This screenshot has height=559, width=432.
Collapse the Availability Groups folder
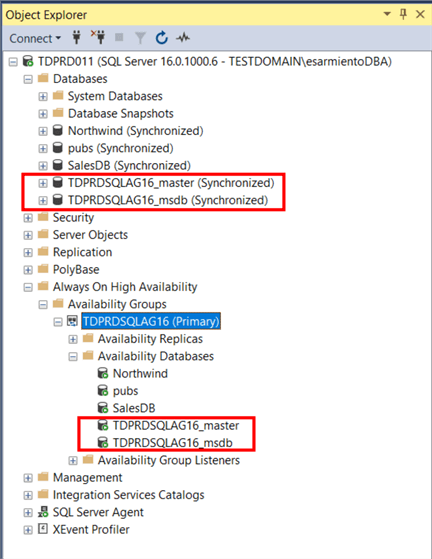click(x=43, y=305)
